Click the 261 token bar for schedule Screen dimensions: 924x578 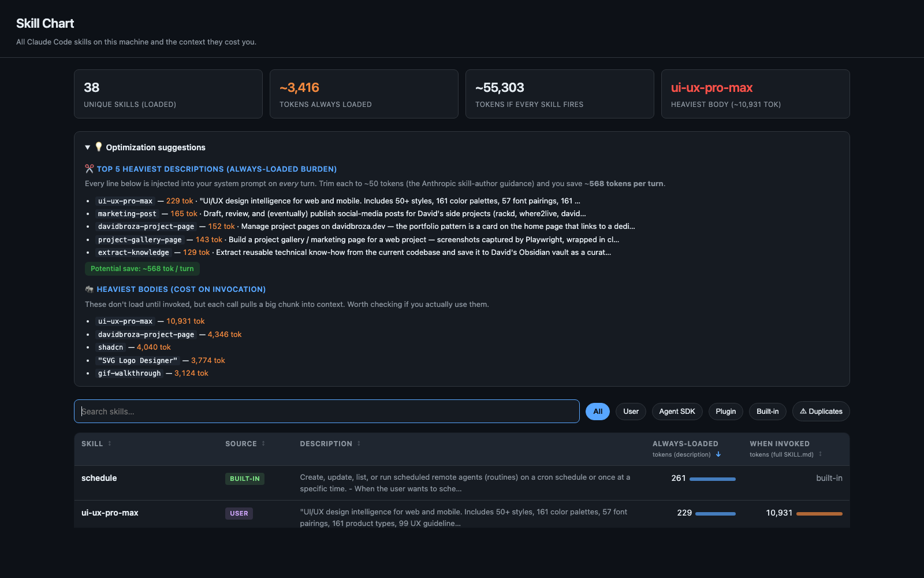click(x=713, y=479)
